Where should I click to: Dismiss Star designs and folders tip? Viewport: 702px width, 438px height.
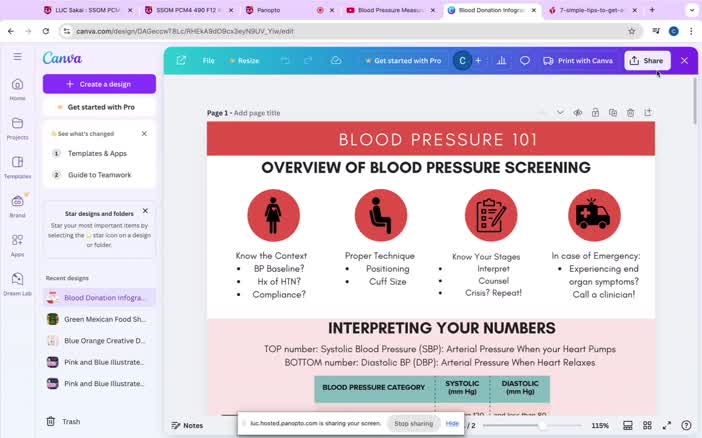[x=145, y=210]
